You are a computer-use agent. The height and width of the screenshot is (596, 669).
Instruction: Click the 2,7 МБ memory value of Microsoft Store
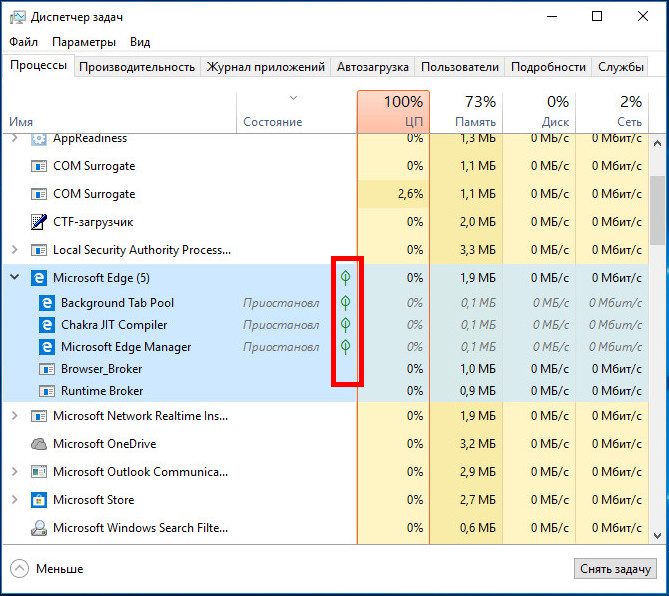click(478, 500)
